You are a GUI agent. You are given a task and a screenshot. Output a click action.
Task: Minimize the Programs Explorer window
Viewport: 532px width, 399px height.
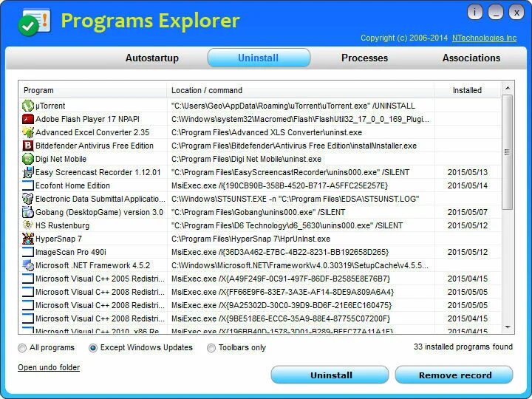(495, 13)
